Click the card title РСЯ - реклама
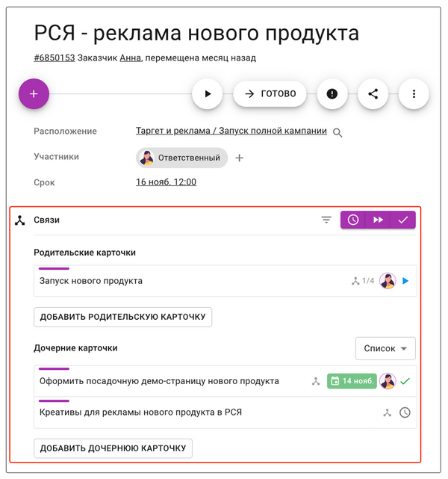 tap(196, 33)
